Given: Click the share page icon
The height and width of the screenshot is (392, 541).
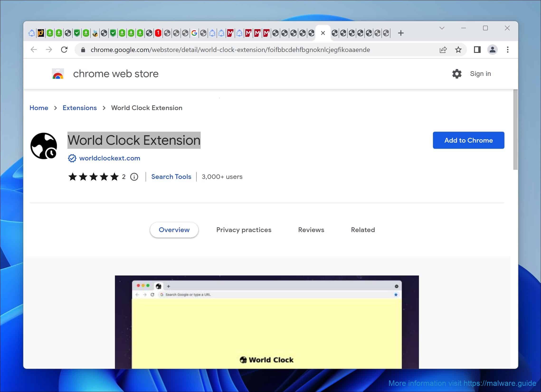Looking at the screenshot, I should pos(443,50).
